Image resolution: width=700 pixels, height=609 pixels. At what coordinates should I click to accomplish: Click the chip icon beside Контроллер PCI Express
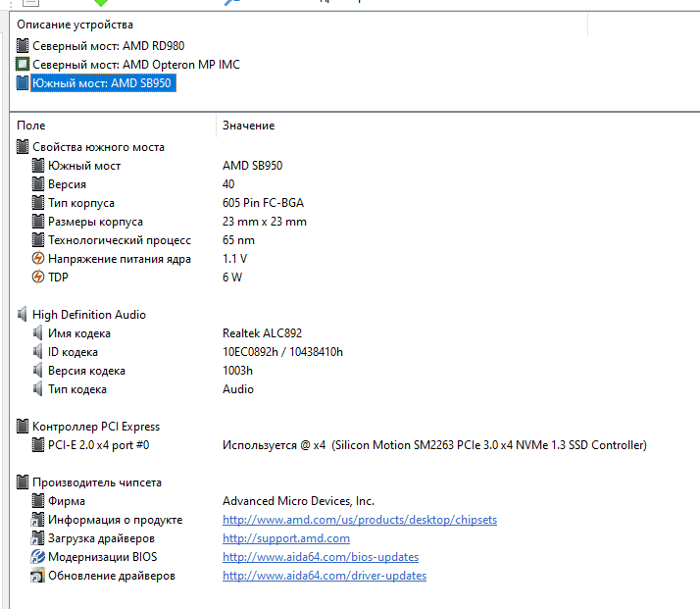[x=23, y=427]
